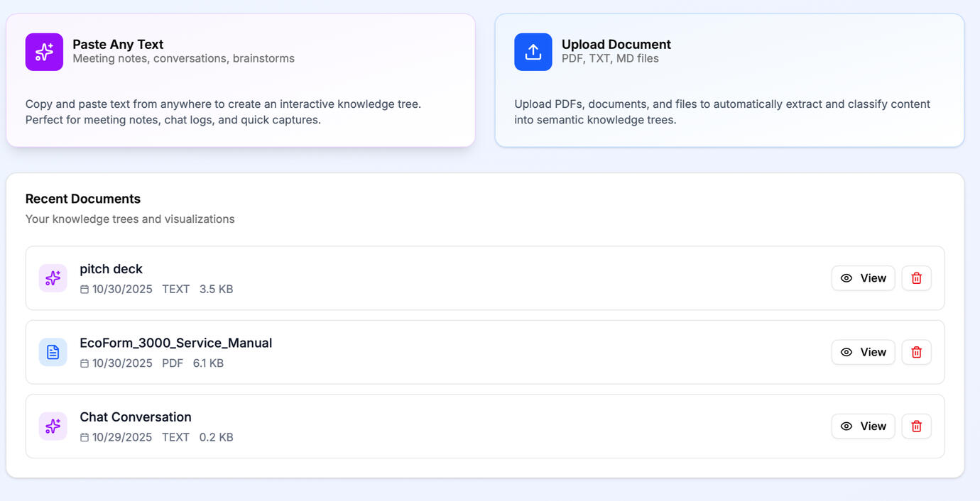Click the PDF type label for EcoForm manual

click(x=173, y=363)
